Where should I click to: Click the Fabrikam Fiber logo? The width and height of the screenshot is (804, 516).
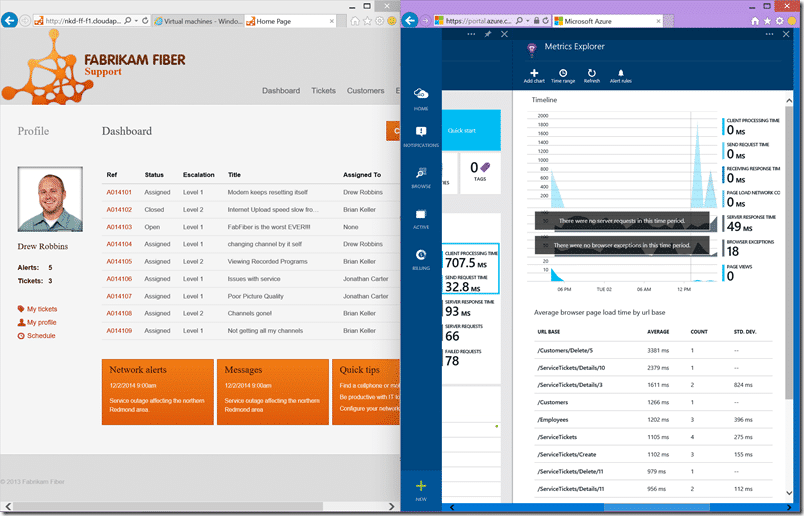(92, 67)
